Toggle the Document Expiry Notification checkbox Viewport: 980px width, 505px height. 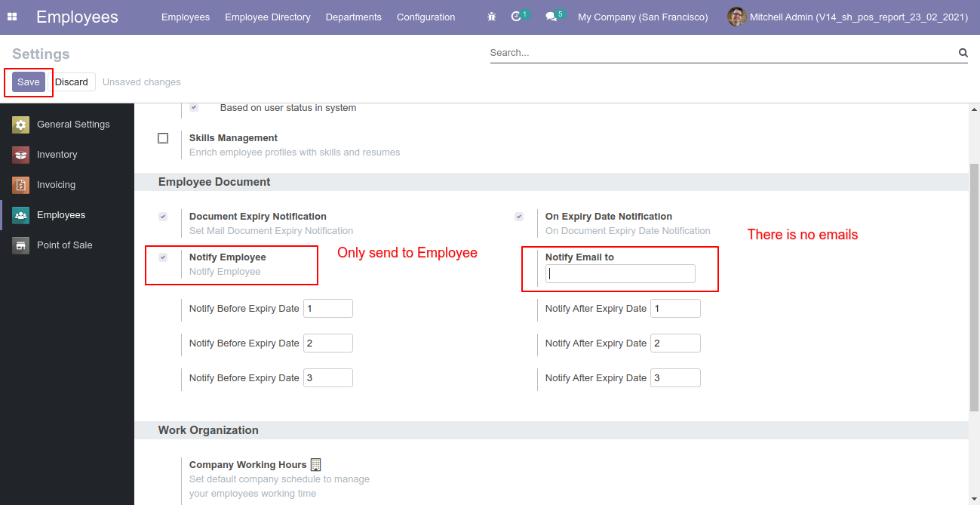[x=163, y=217]
